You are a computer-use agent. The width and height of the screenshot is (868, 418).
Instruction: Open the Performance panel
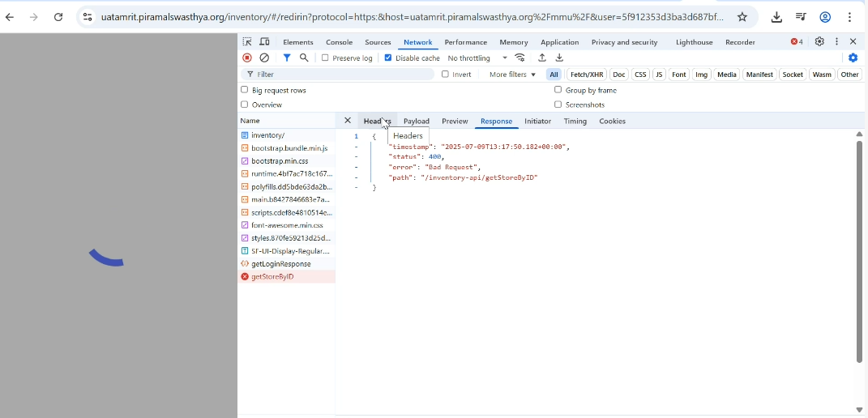point(465,42)
